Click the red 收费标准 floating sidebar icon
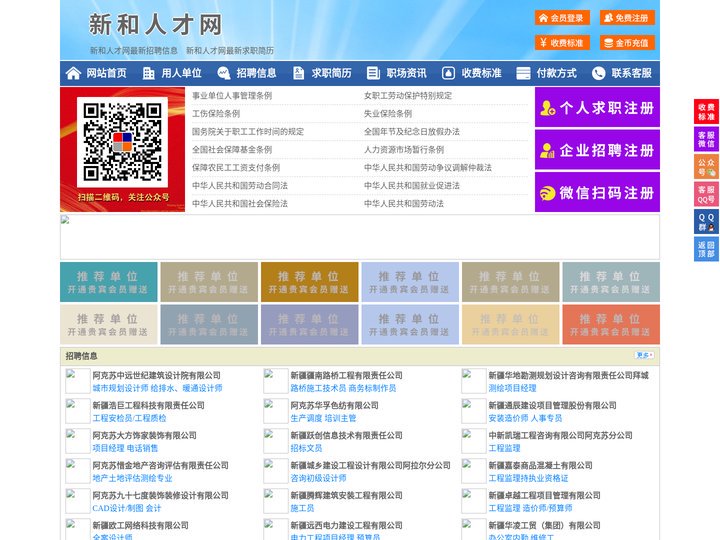Image resolution: width=720 pixels, height=540 pixels. [x=706, y=112]
